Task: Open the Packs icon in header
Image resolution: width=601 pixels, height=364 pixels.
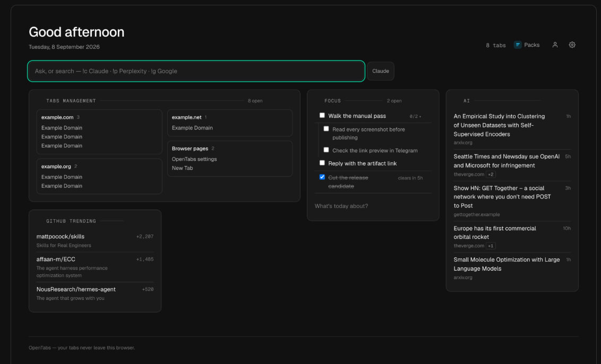Action: [518, 45]
